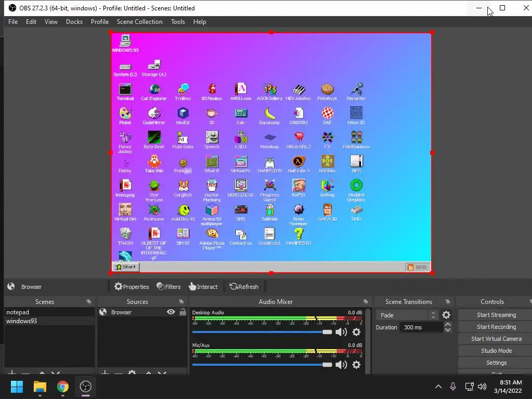Click the Desktop Audio volume slider

[262, 332]
